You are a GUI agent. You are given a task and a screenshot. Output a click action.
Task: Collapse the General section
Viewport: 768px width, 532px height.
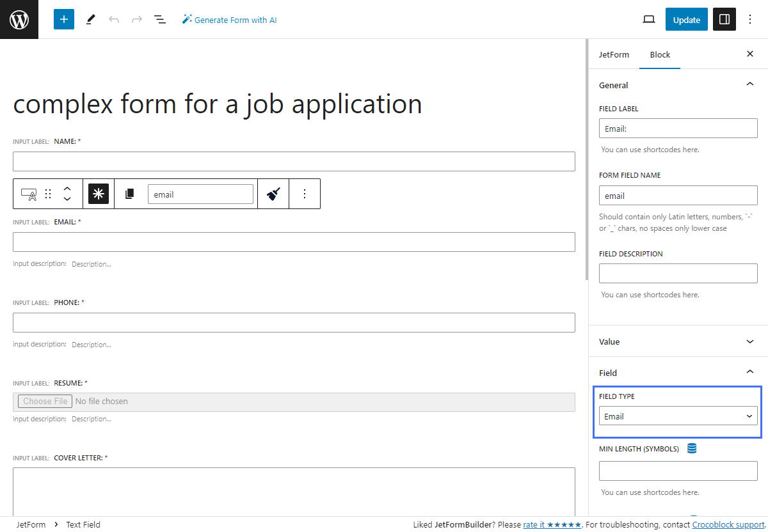[x=750, y=84]
